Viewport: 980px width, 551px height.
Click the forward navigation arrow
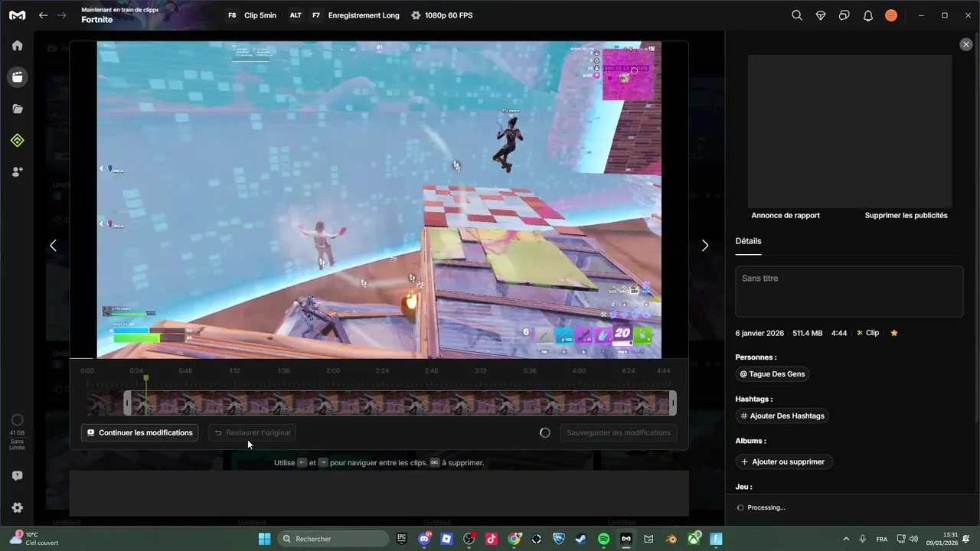62,15
